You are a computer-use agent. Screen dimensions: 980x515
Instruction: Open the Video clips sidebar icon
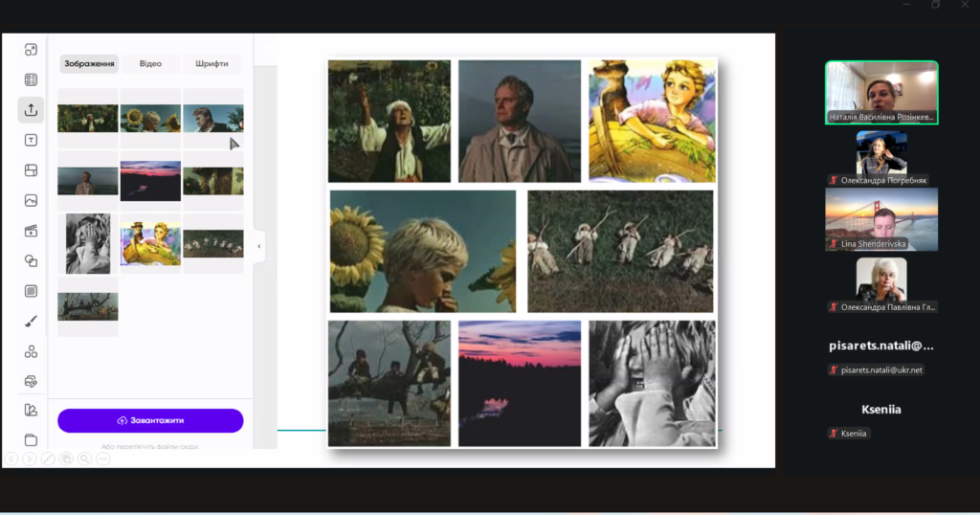pyautogui.click(x=31, y=231)
